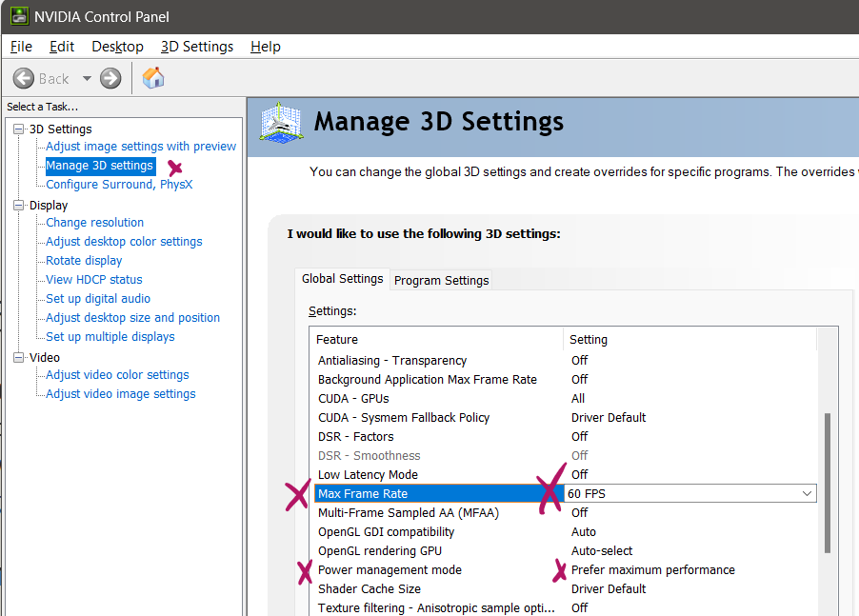Image resolution: width=859 pixels, height=616 pixels.
Task: Click the home icon in the toolbar
Action: (x=152, y=78)
